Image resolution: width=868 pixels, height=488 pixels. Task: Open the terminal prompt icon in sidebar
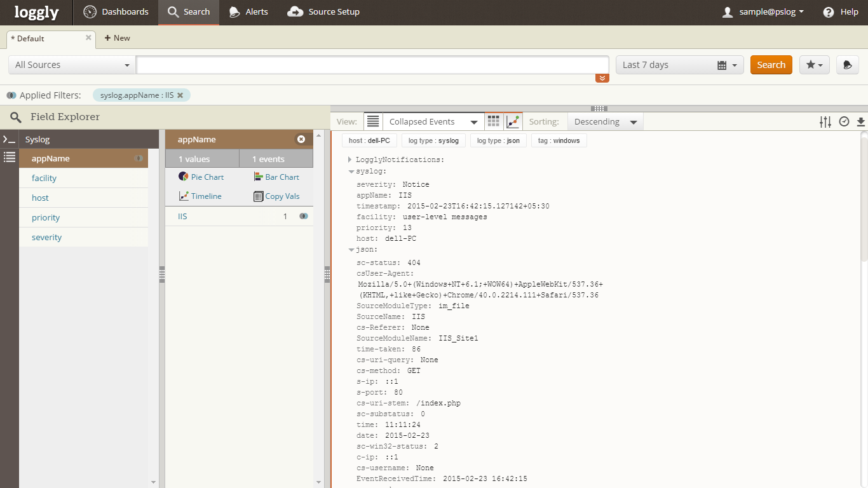click(x=9, y=139)
